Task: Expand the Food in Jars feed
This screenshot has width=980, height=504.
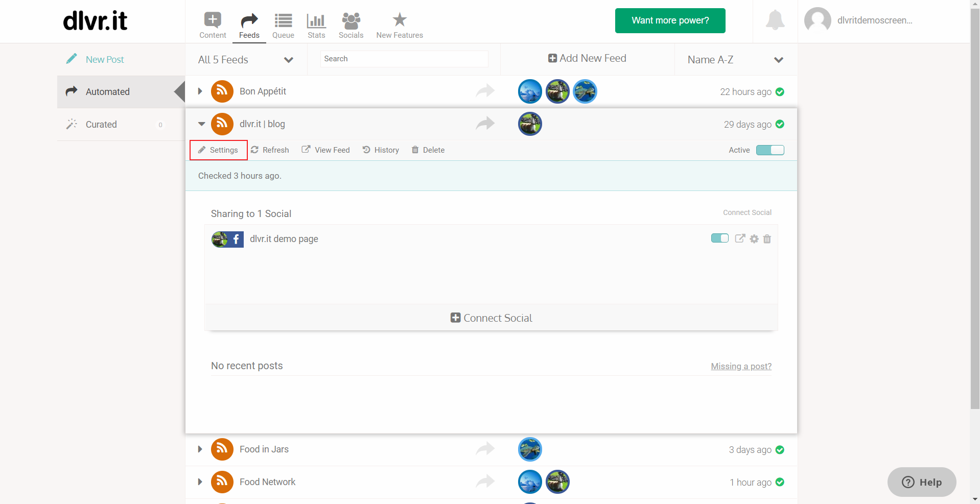Action: 200,449
